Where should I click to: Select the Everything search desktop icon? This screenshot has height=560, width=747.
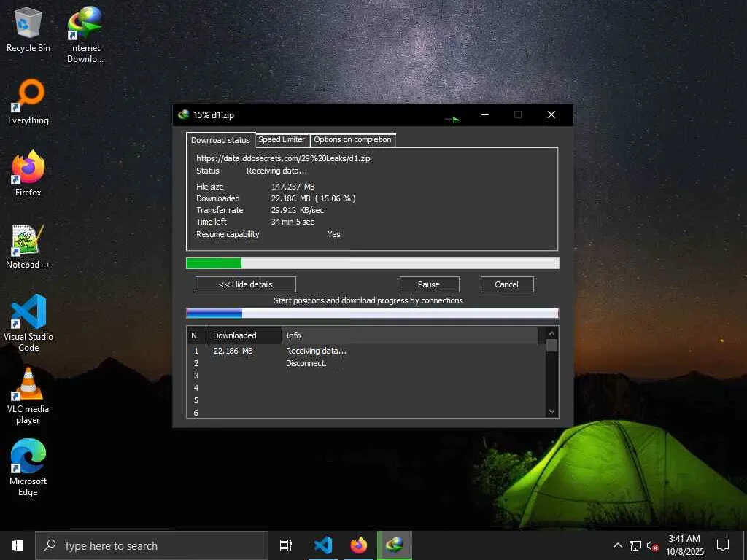28,101
